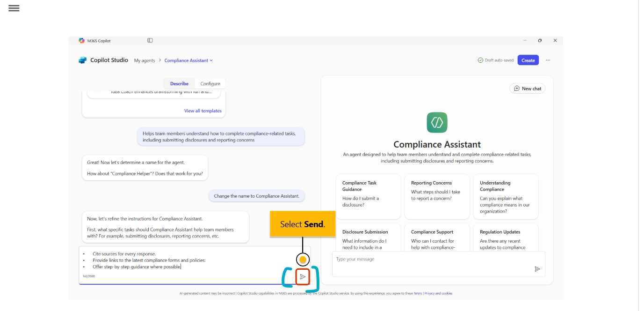Toggle the sidebar panel icon beside M365 Copilot
The width and height of the screenshot is (644, 311).
point(150,40)
